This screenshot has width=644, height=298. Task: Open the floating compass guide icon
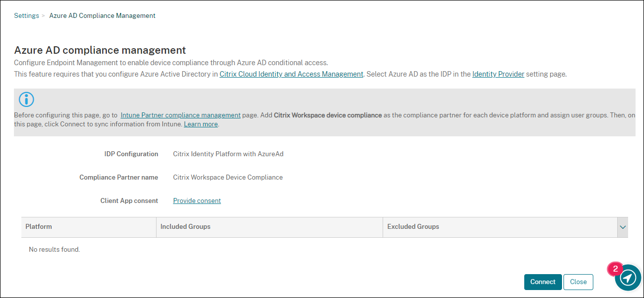pos(628,277)
